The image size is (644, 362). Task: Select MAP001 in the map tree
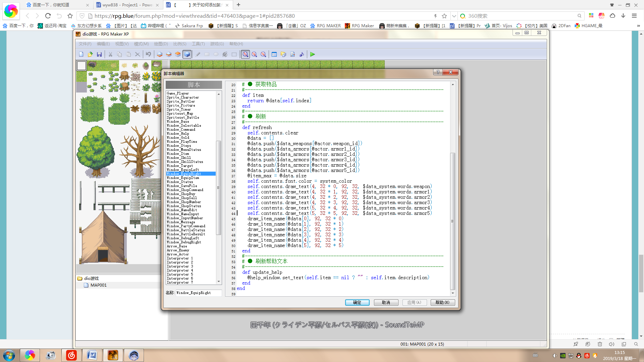[98, 285]
